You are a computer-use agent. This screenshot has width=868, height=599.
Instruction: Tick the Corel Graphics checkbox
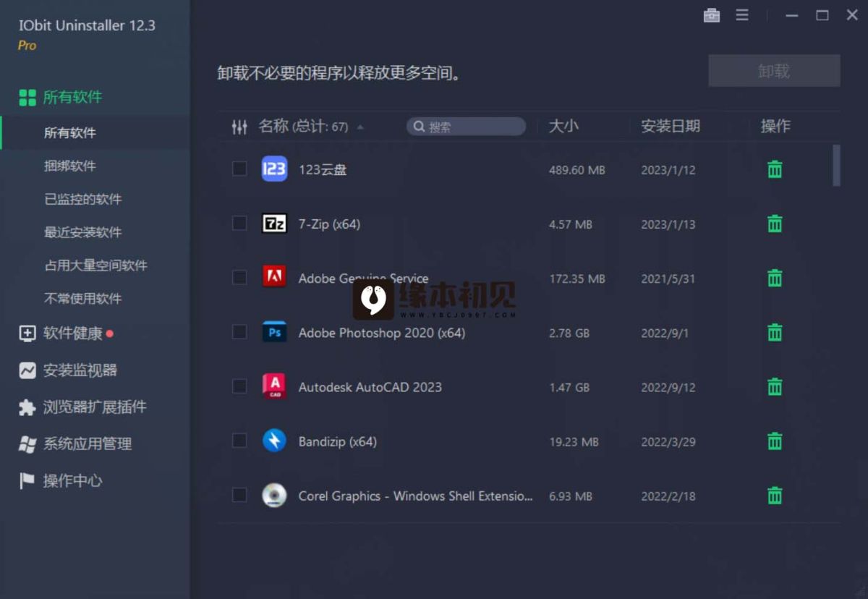pyautogui.click(x=239, y=495)
